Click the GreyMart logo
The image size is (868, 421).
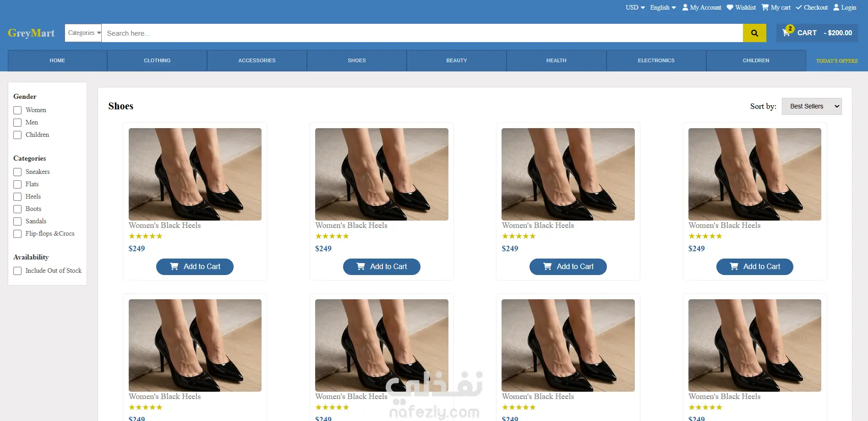(x=31, y=33)
